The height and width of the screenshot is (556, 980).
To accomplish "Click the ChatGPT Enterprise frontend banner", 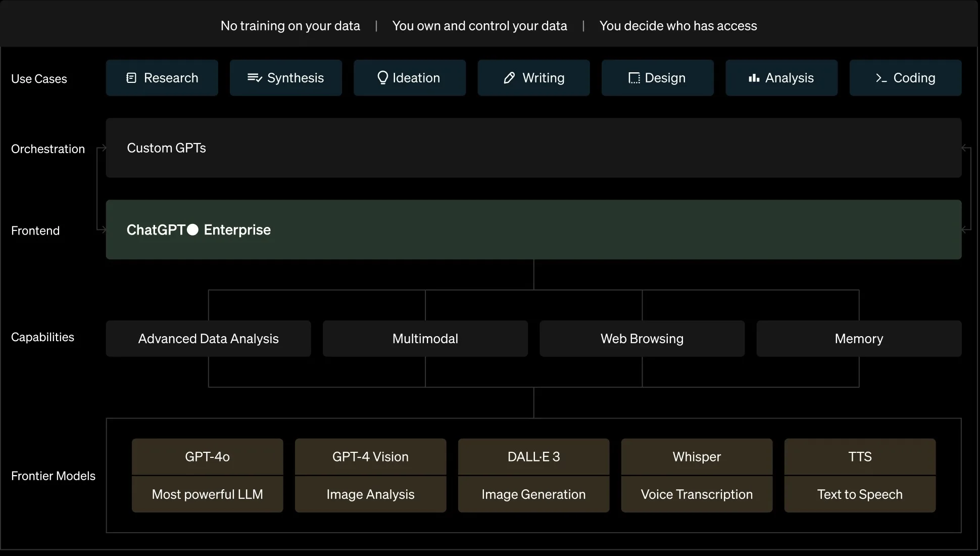I will [534, 229].
